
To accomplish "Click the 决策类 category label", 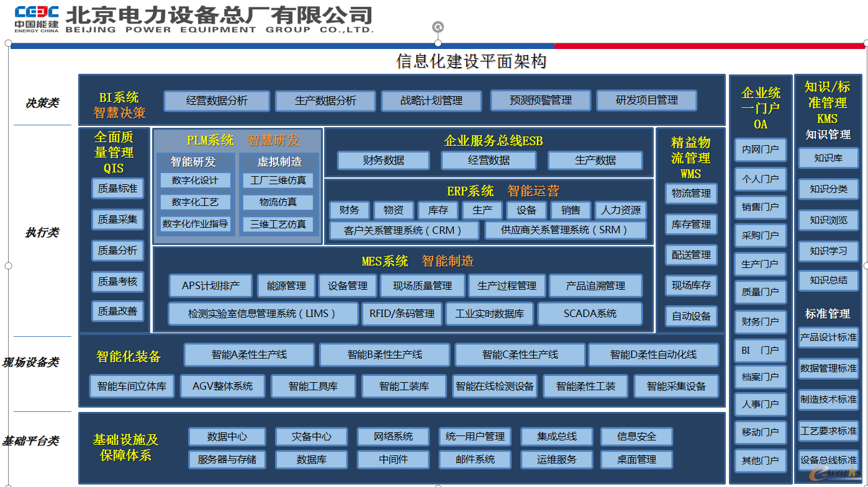I will point(42,102).
